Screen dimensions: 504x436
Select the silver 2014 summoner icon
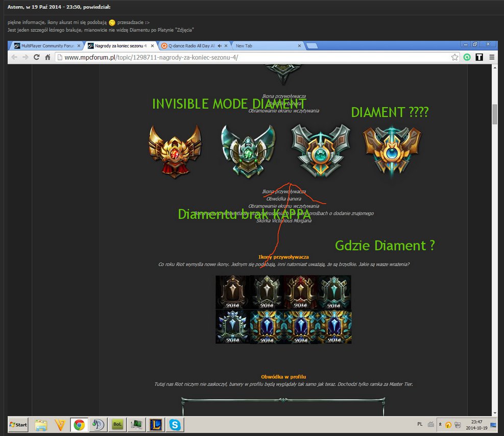click(x=267, y=293)
